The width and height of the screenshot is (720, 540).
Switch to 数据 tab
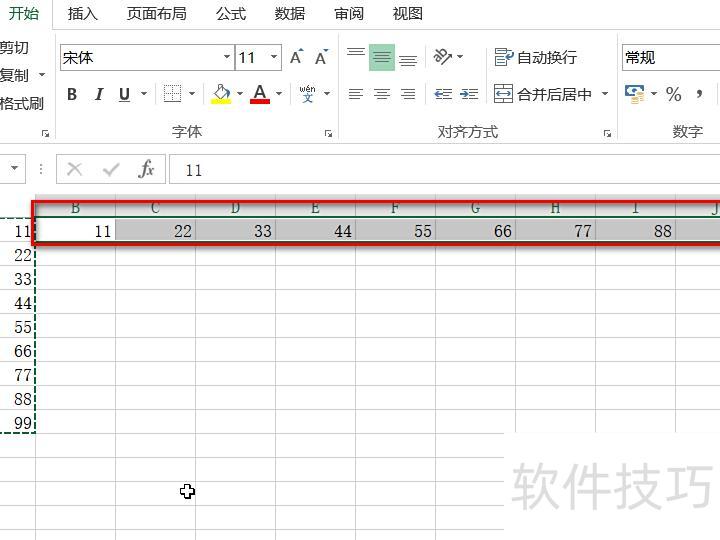290,14
